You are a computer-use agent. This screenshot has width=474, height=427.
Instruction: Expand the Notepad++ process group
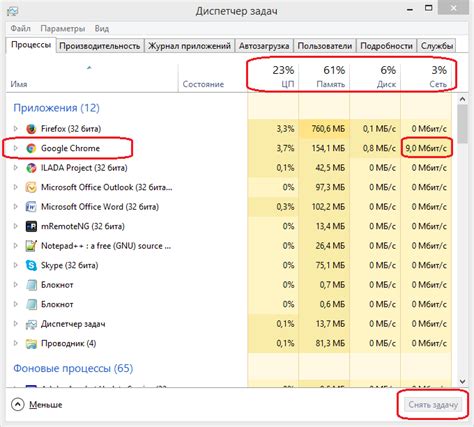pyautogui.click(x=15, y=245)
